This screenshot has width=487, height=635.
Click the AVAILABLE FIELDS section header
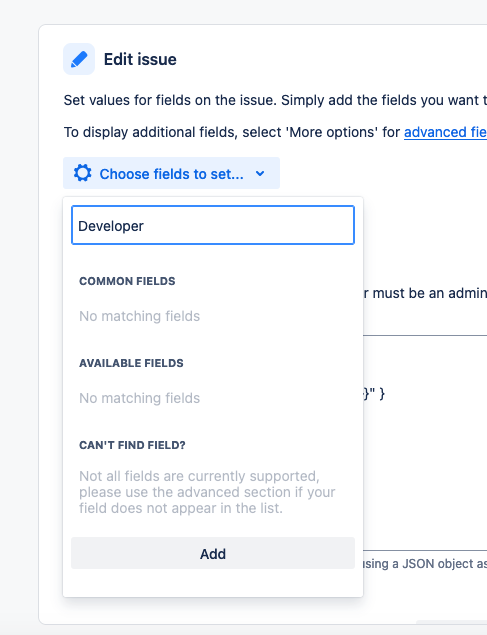click(x=131, y=363)
